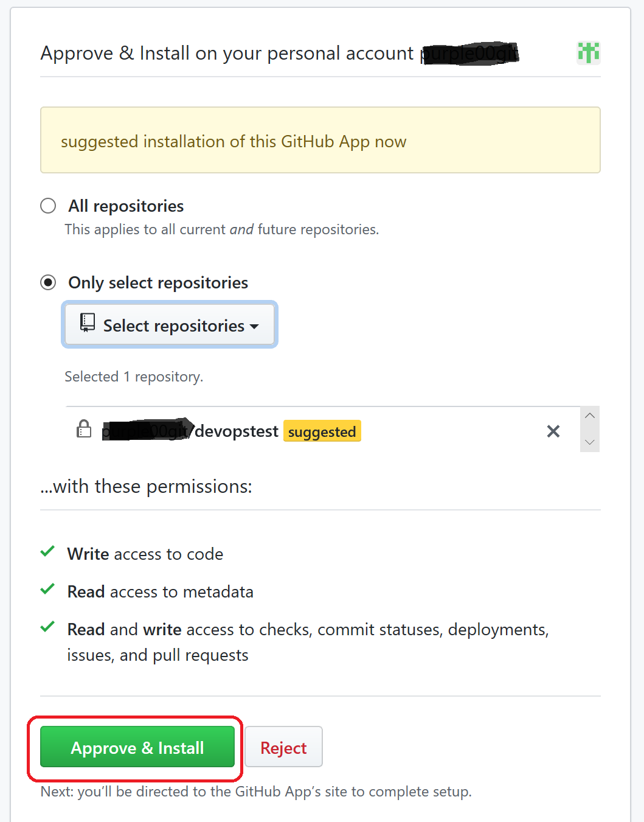Click the Approve & Install heading
The height and width of the screenshot is (822, 644).
tap(228, 53)
